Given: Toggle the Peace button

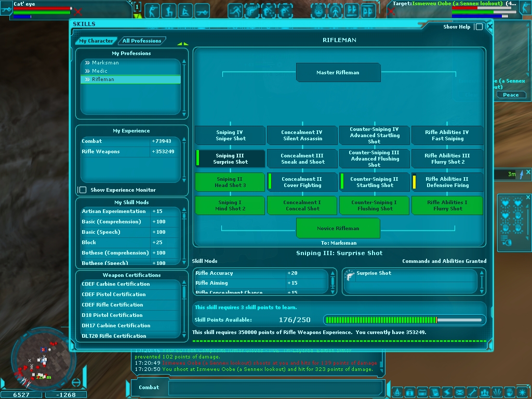Looking at the screenshot, I should coord(510,95).
